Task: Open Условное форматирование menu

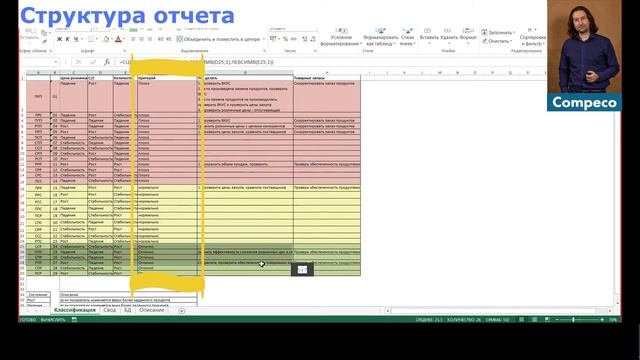Action: pos(341,38)
